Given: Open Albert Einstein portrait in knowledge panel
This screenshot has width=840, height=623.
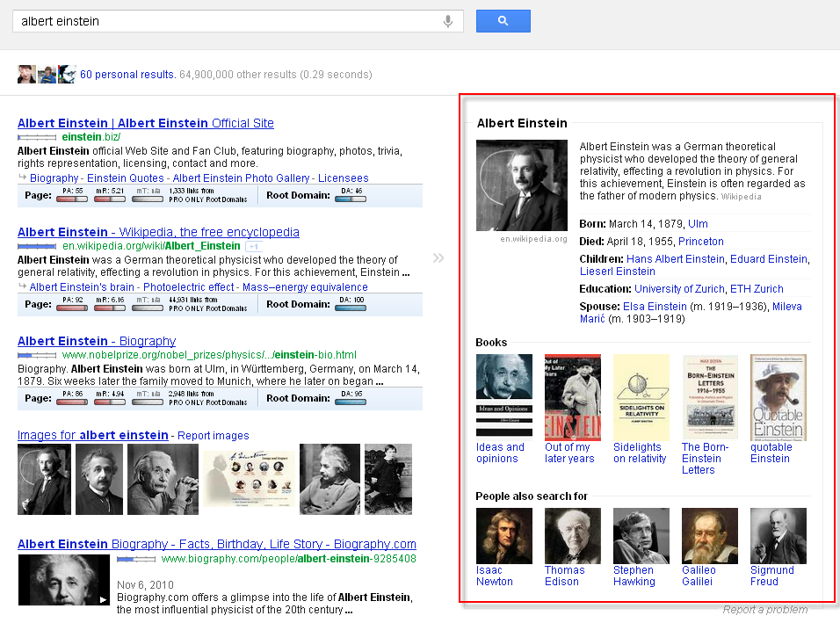Looking at the screenshot, I should 521,185.
